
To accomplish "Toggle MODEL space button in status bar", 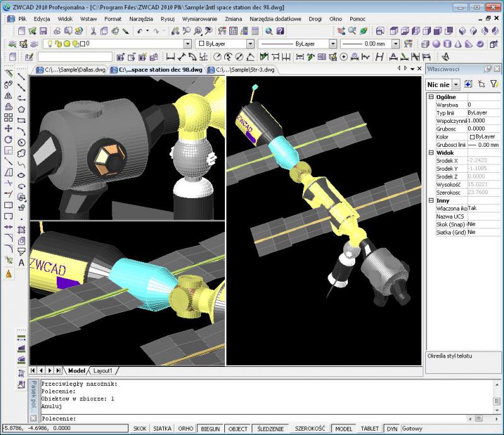I will (x=343, y=429).
